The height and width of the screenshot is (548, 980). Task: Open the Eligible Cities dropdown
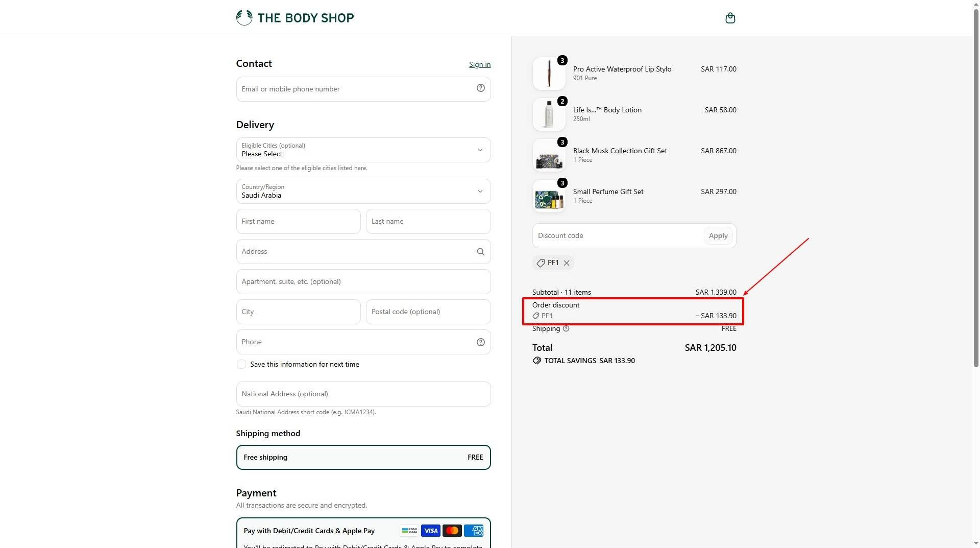pos(363,150)
